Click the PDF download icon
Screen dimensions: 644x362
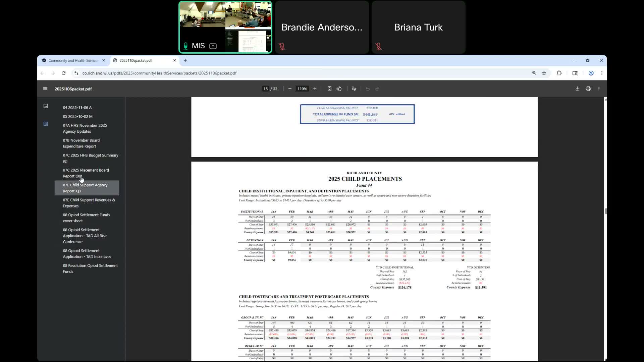[x=577, y=89]
